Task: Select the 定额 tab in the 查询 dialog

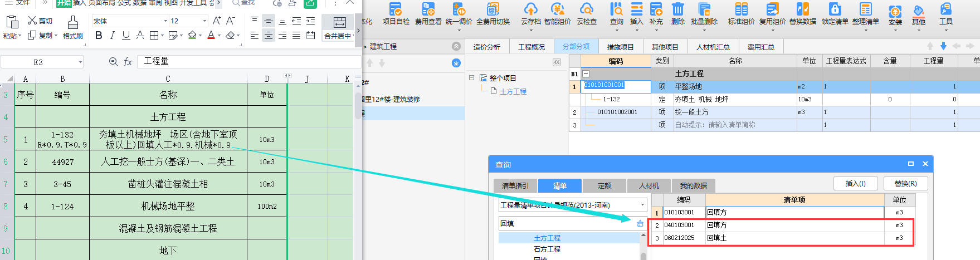Action: click(x=604, y=185)
